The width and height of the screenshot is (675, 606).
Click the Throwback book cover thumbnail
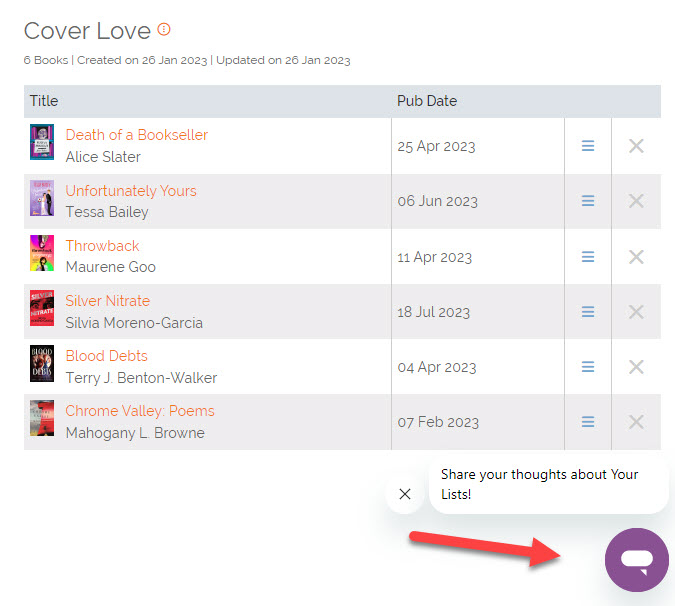pos(42,254)
